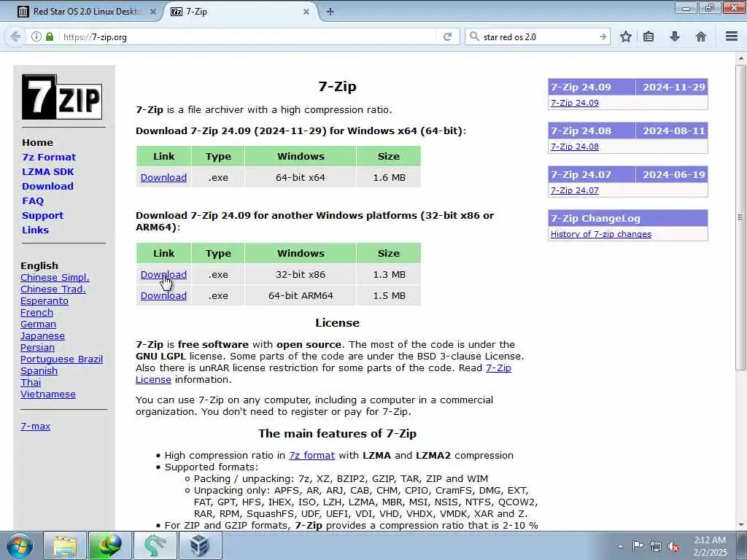Close the Red Star OS 2.0 tab

coord(153,12)
